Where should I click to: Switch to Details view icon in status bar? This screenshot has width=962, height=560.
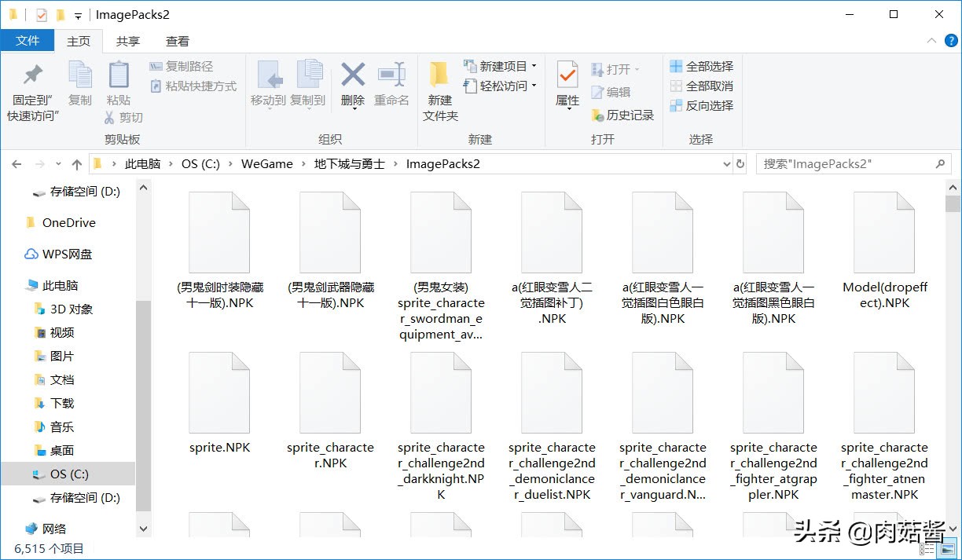pyautogui.click(x=926, y=550)
